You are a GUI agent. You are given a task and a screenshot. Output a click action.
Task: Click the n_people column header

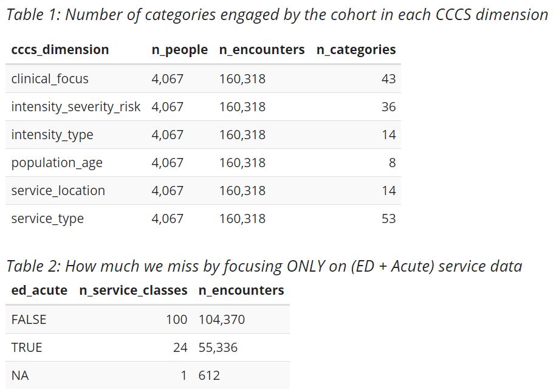[x=179, y=50]
